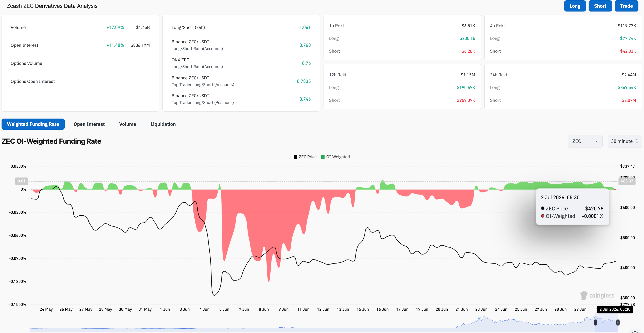
Task: Open the 30 minute interval selector
Action: click(624, 141)
